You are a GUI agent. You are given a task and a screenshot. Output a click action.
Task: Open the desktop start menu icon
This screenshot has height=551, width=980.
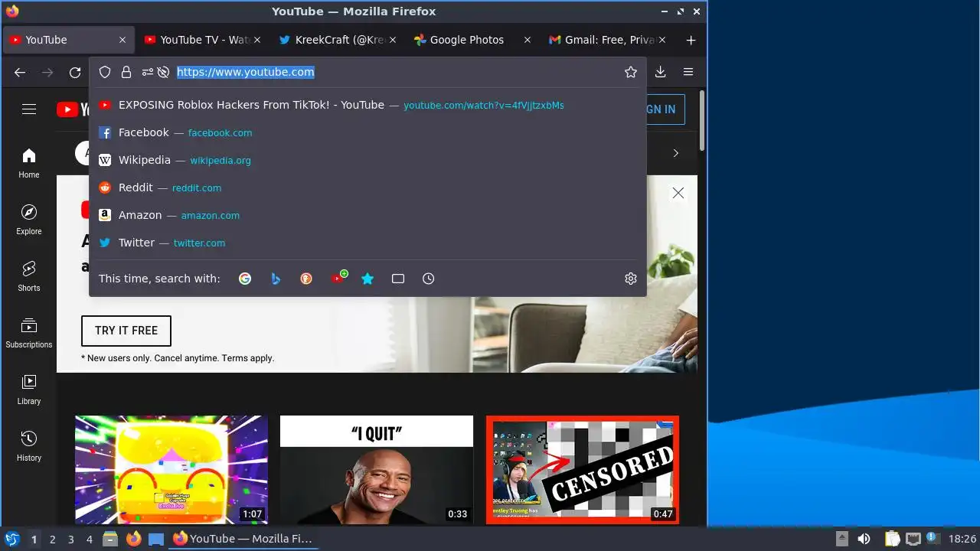12,539
